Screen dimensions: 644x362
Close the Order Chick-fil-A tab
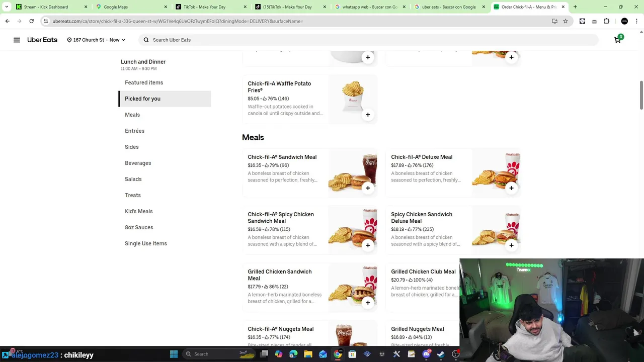pos(563,7)
